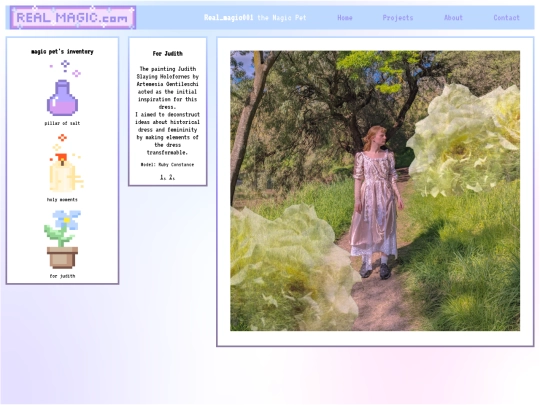The width and height of the screenshot is (540, 405).
Task: Click the 'for judith' inventory label
Action: [x=62, y=276]
